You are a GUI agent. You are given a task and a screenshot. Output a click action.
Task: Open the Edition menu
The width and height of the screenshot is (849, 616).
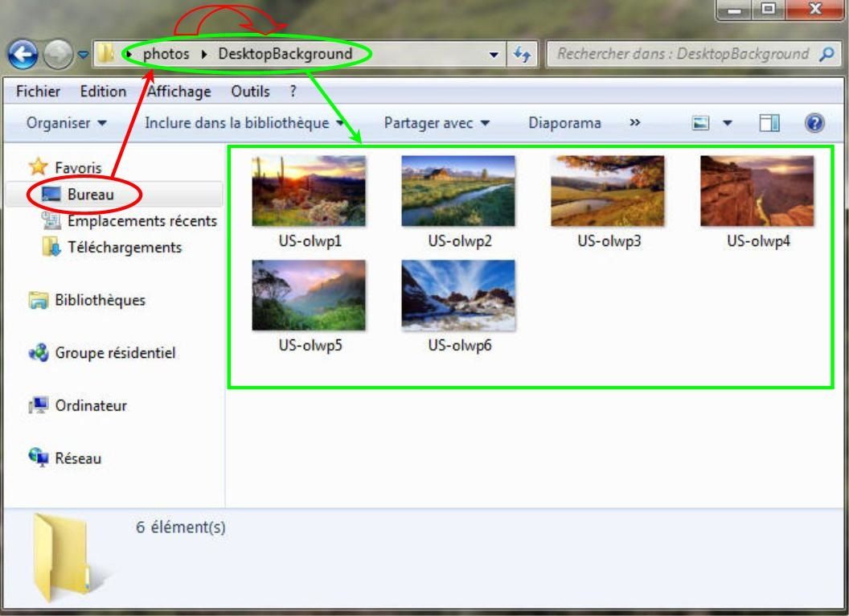103,91
